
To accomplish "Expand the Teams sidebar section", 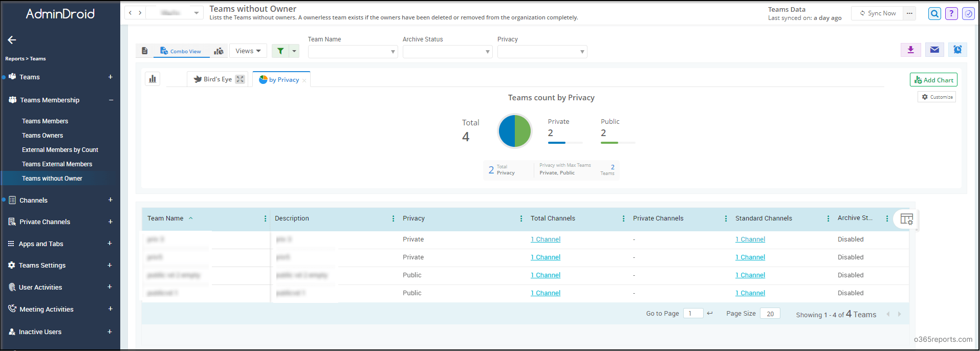I will click(111, 77).
